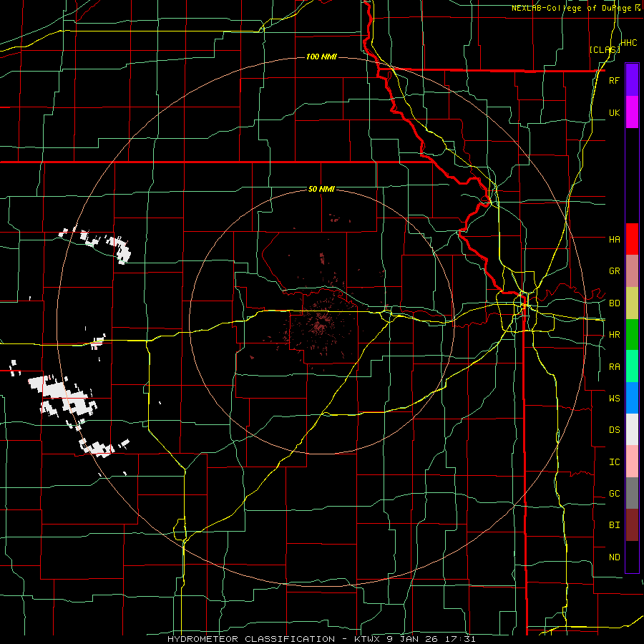This screenshot has width=644, height=644.
Task: Pick the dark green HR legend swatch
Action: [632, 335]
